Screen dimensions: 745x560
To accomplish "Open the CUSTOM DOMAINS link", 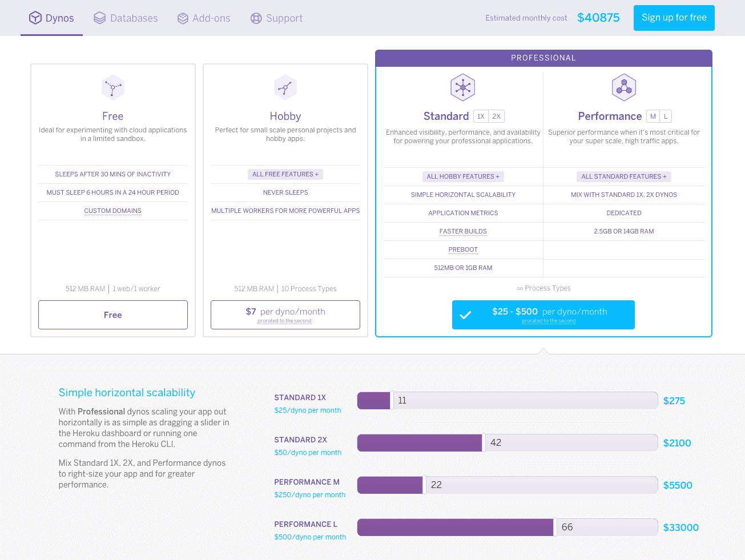I will point(112,211).
